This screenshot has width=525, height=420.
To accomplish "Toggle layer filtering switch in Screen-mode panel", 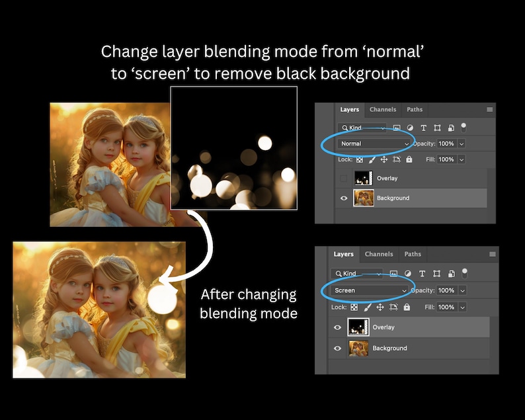I will (464, 273).
